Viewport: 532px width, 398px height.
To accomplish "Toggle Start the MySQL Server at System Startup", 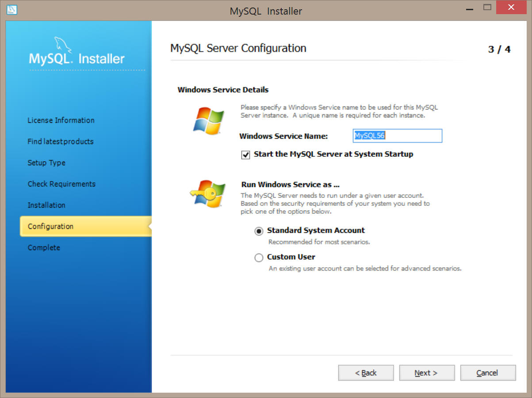I will coord(246,155).
